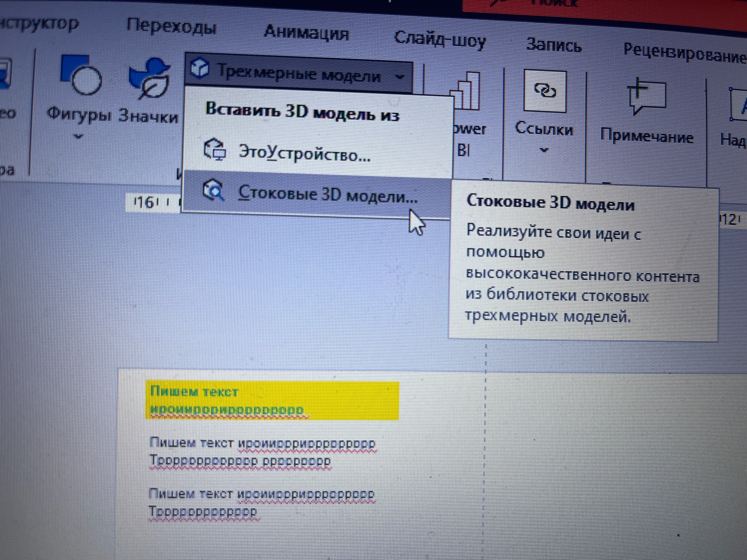747x560 pixels.
Task: Click the horizontal ruler at mark 16
Action: coord(146,203)
